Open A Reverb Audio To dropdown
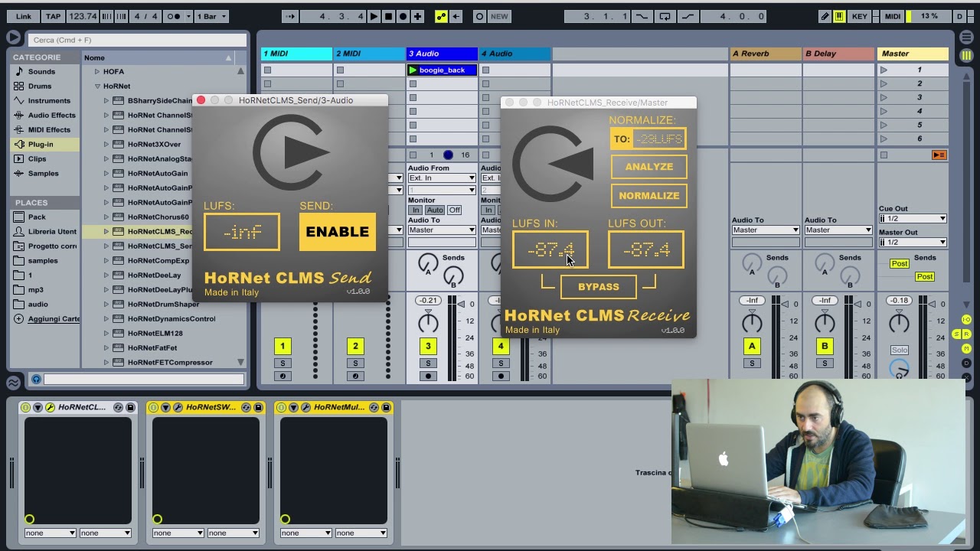Viewport: 980px width, 551px height. [x=766, y=230]
